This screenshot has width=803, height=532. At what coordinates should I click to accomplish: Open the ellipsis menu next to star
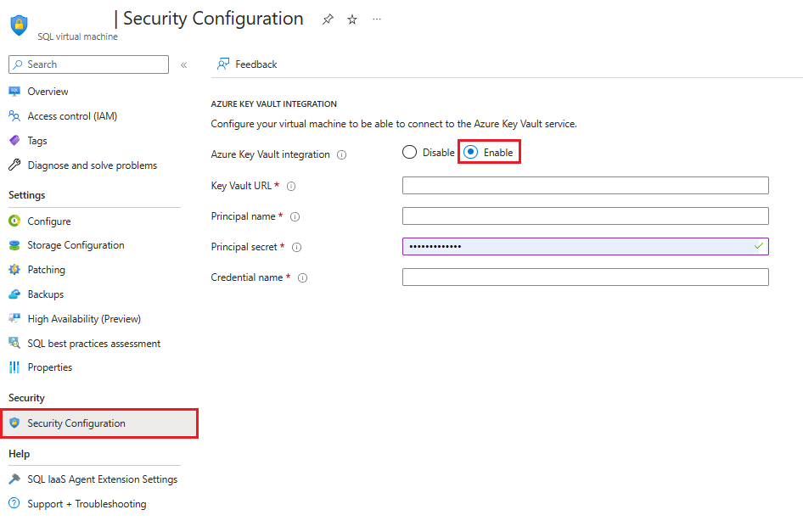click(x=376, y=19)
